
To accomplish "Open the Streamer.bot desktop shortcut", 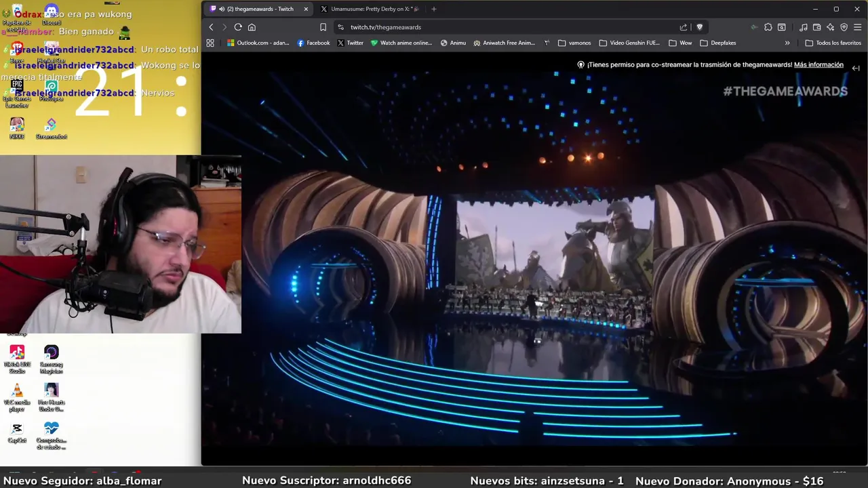I will click(52, 129).
